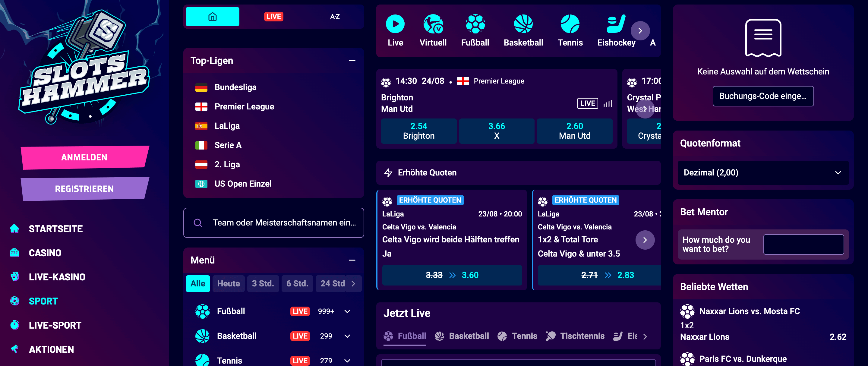Choose the Tennis icon in top bar

(570, 24)
